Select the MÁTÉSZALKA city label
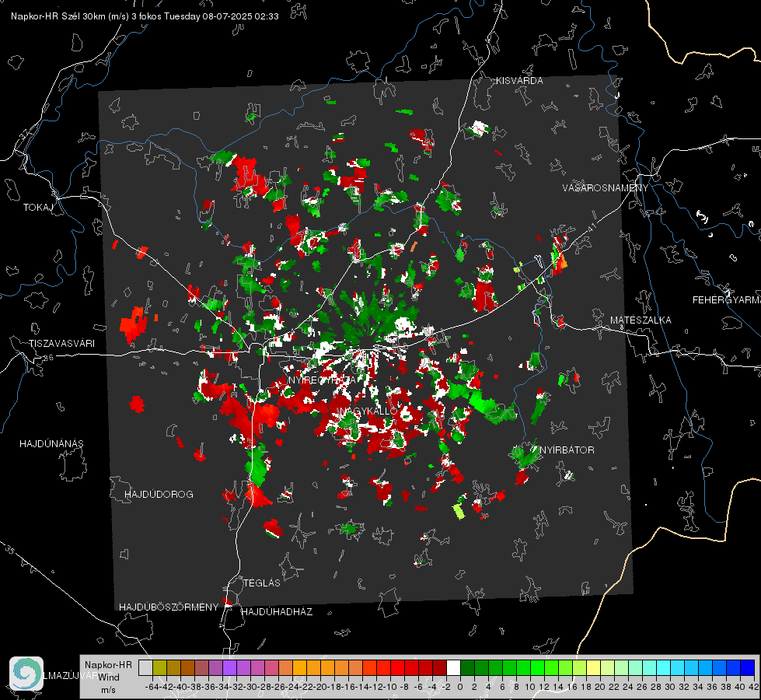This screenshot has height=700, width=761. click(x=641, y=320)
